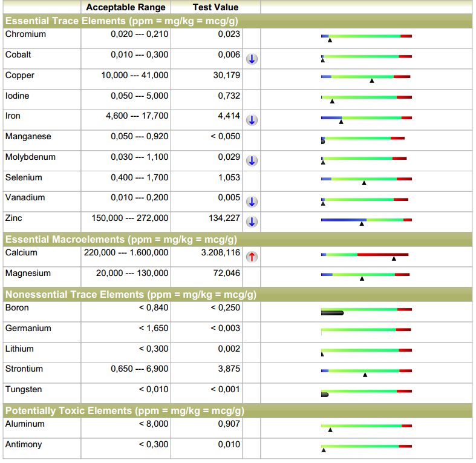Viewport: 476px width, 463px height.
Task: Select the Calcium row label
Action: pos(21,252)
